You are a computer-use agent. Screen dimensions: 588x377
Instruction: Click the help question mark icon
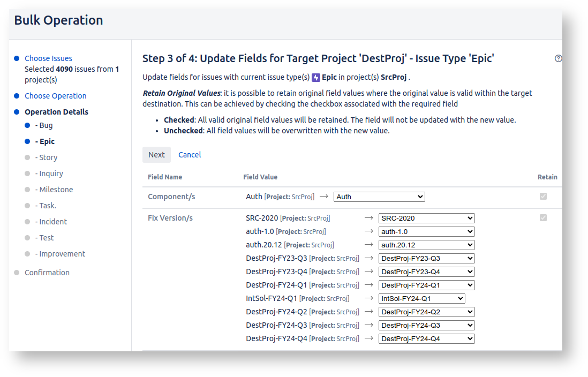point(559,59)
